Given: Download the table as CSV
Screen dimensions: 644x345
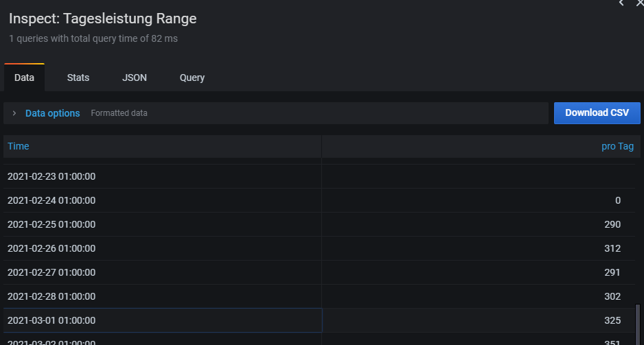Looking at the screenshot, I should pyautogui.click(x=597, y=112).
